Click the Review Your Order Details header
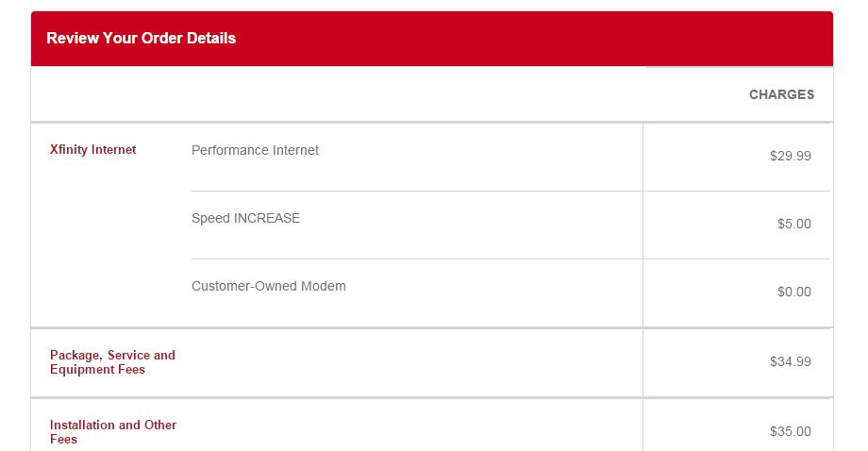This screenshot has width=868, height=451. [x=142, y=38]
